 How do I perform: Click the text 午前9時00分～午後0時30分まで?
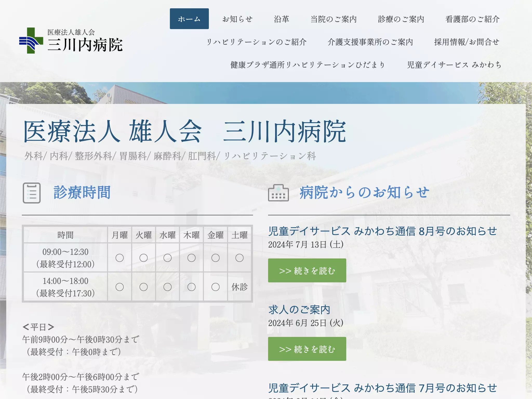click(81, 339)
